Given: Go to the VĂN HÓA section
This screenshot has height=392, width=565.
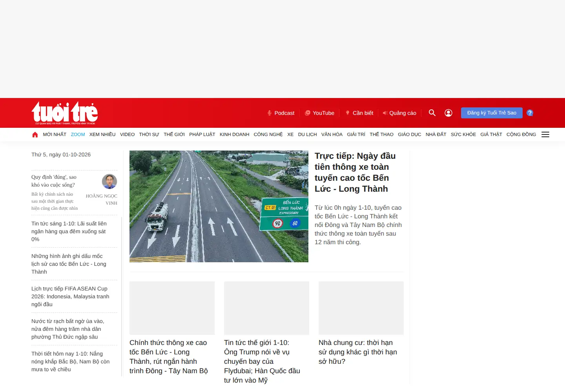Looking at the screenshot, I should coord(332,134).
